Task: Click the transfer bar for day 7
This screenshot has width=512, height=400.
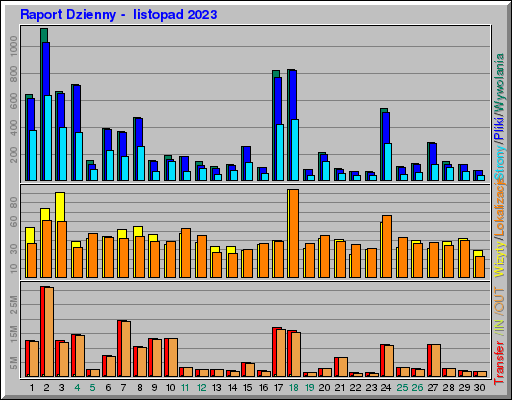Action: point(125,349)
